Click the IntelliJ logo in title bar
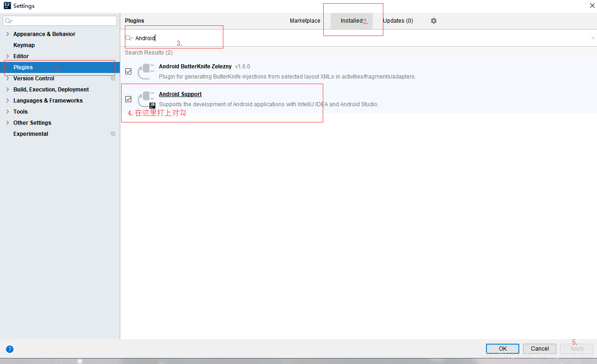 [x=7, y=6]
